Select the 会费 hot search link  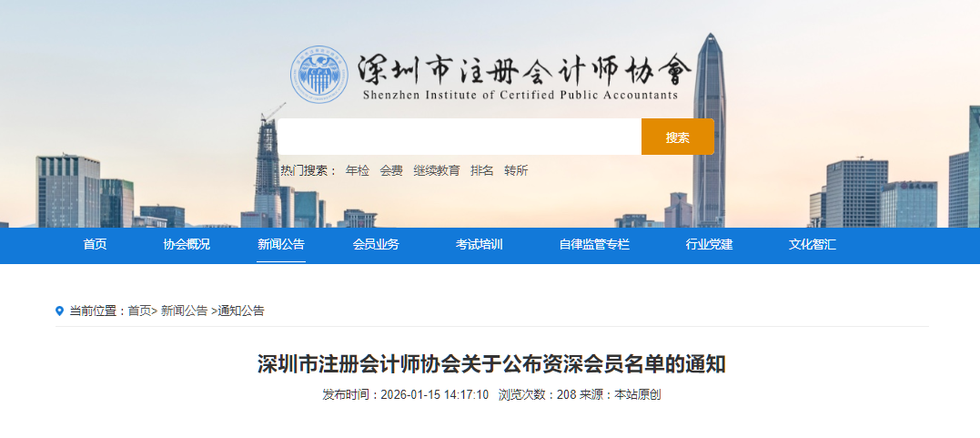pos(391,170)
